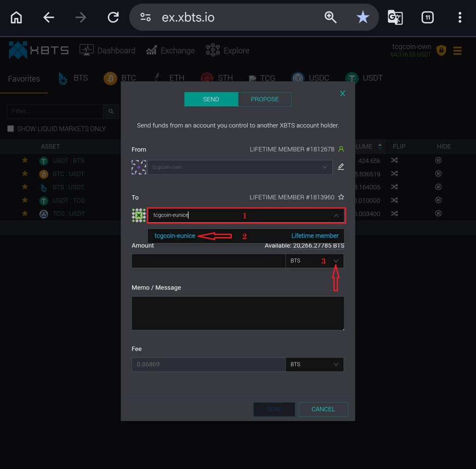Flip the USDT : BTS market pair
Screen dimensions: 476x469
(394, 160)
